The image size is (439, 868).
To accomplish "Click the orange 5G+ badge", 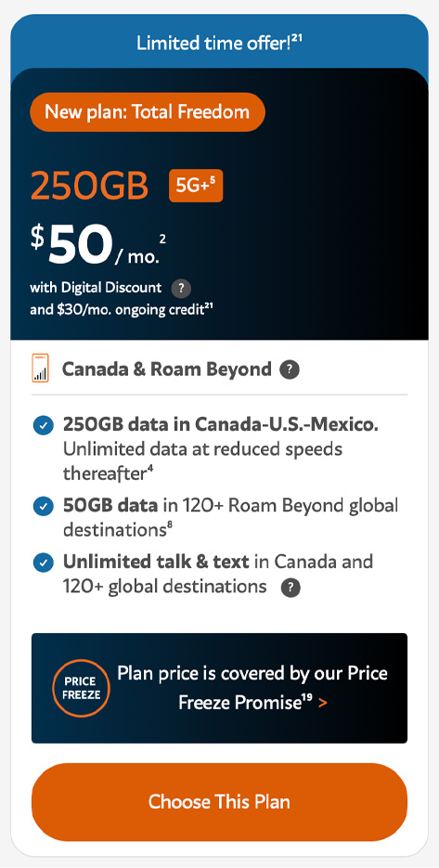I will [x=196, y=186].
